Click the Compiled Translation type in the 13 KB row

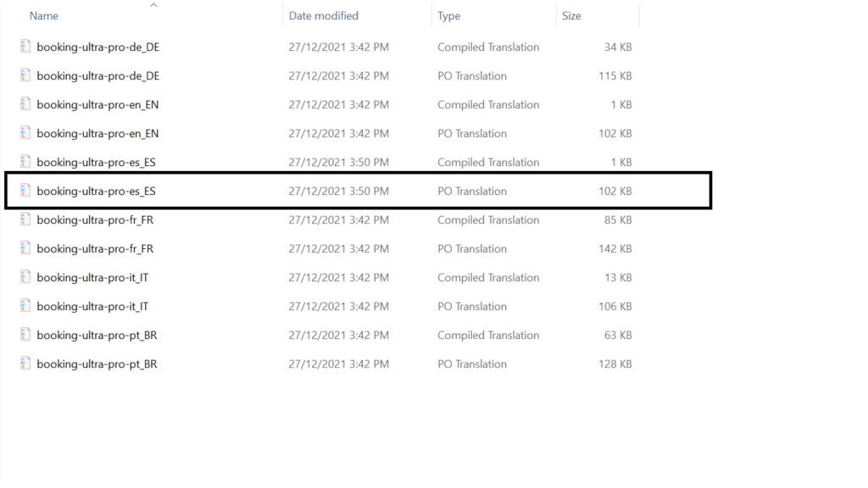(488, 277)
